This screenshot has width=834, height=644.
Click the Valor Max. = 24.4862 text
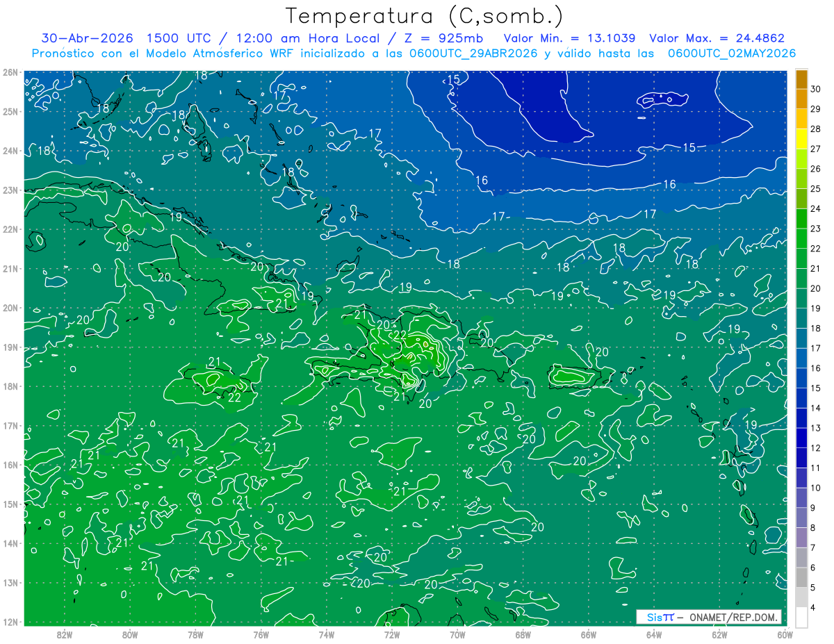pyautogui.click(x=717, y=38)
